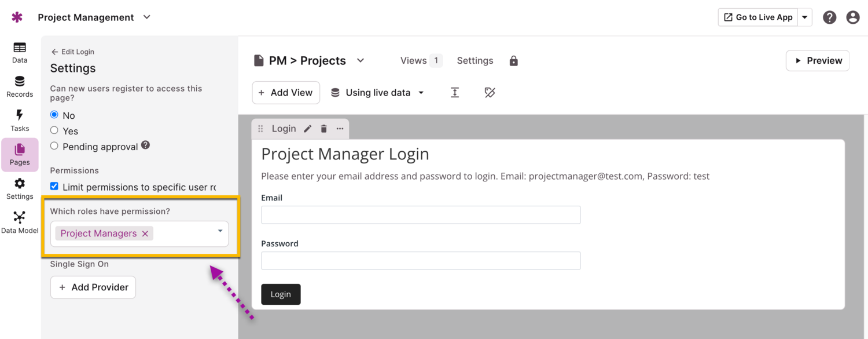Open the Data Model section
This screenshot has width=868, height=339.
point(20,223)
